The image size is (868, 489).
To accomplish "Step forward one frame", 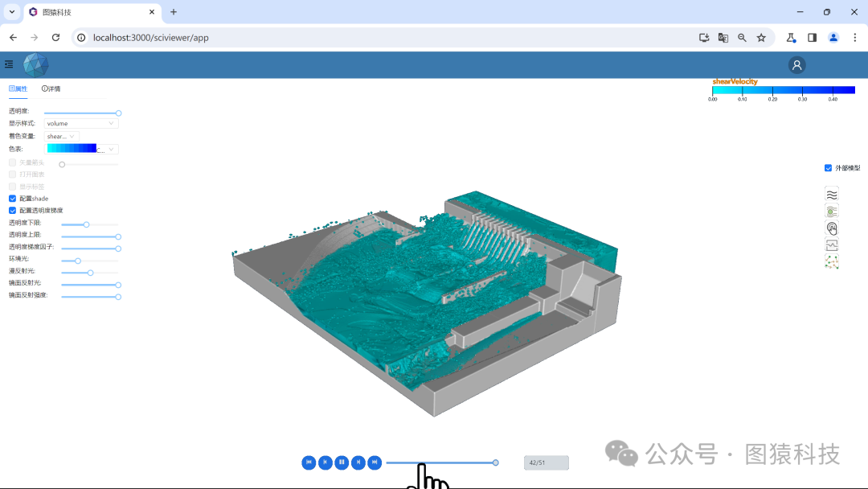I will point(358,462).
